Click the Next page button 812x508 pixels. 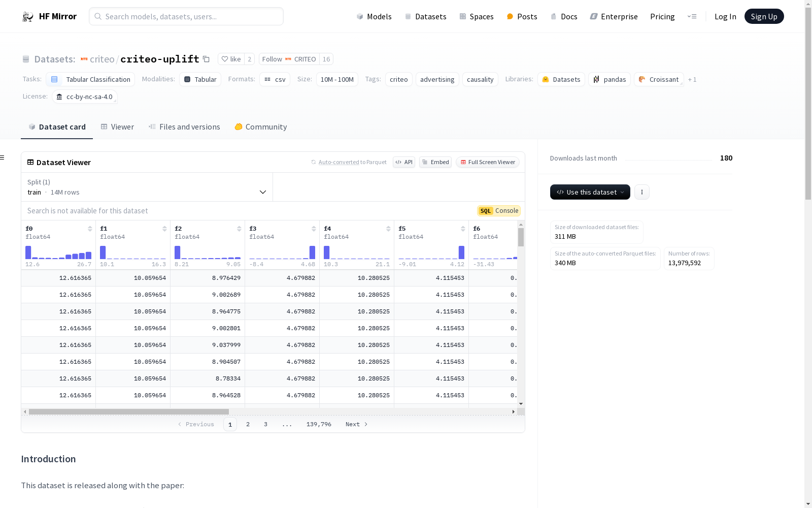(x=356, y=424)
